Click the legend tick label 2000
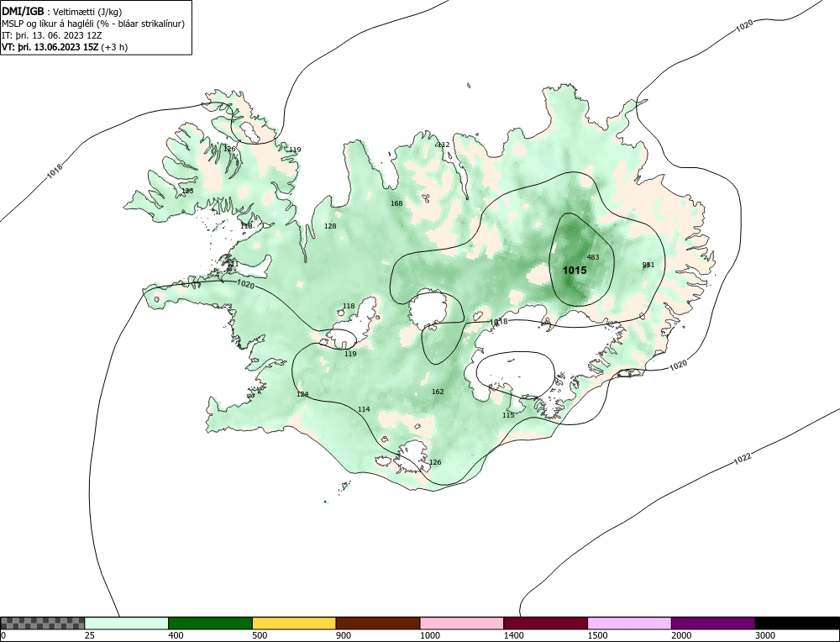The image size is (840, 642). [681, 635]
